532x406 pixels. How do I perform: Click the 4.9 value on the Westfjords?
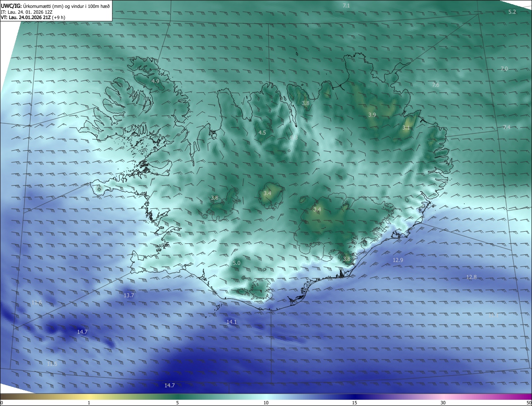click(155, 81)
